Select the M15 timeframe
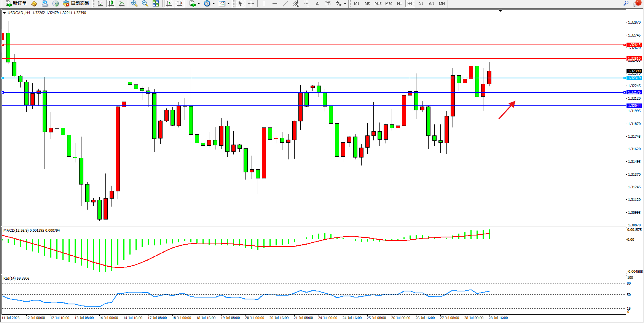Screen dimensions: 644x323 point(378,3)
